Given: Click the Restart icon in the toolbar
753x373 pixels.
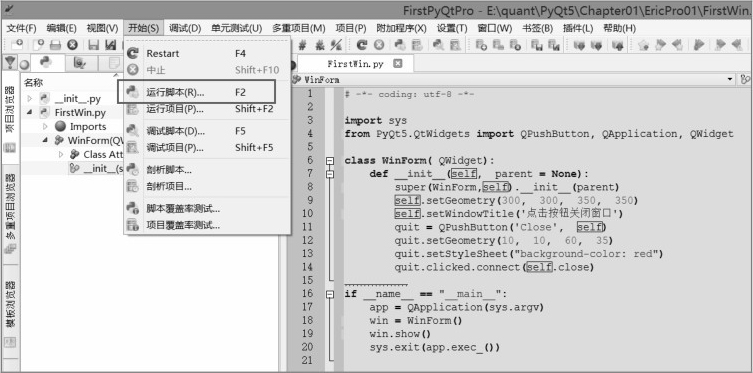Looking at the screenshot, I should pyautogui.click(x=362, y=45).
